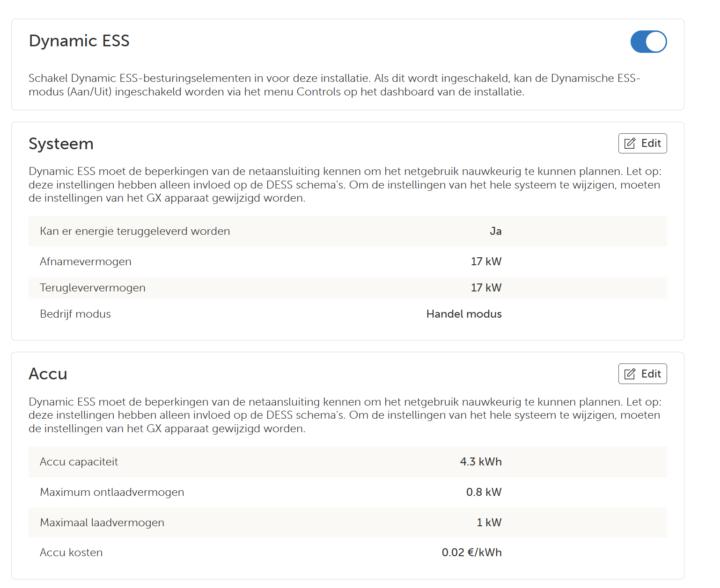Select the 0.02 €/kWh cost value

tap(471, 552)
